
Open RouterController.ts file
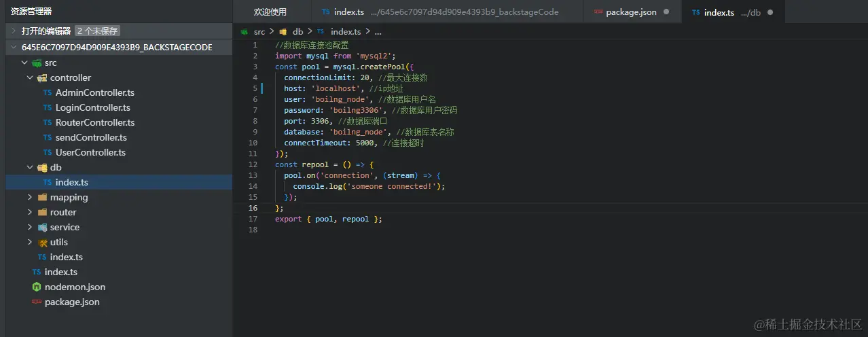(x=95, y=122)
